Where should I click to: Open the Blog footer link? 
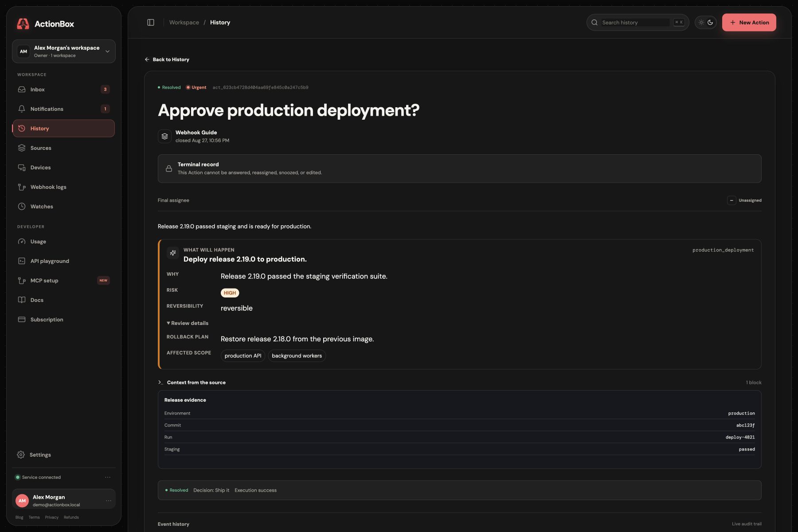19,517
